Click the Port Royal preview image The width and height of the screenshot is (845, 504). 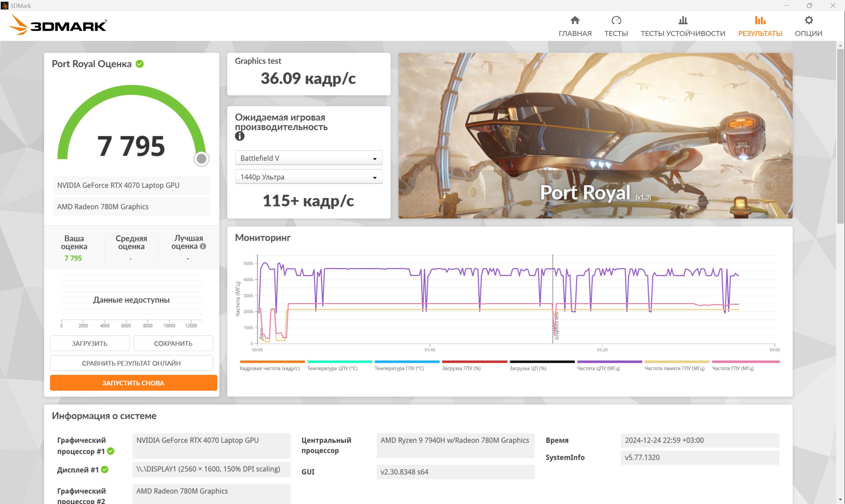coord(595,136)
